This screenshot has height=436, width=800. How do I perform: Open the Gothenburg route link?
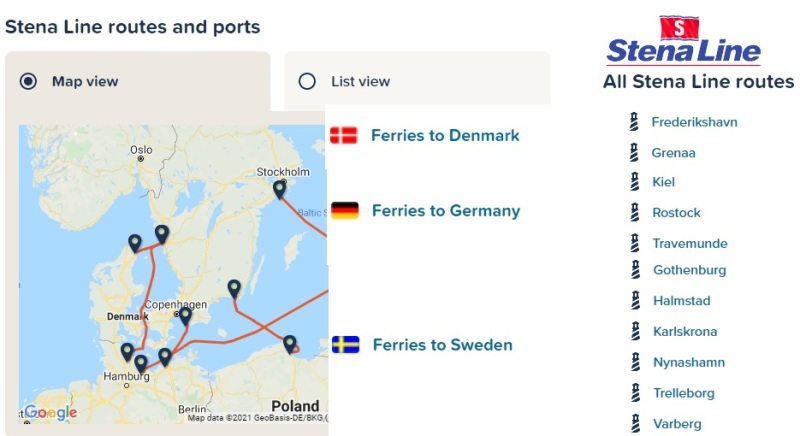tap(689, 270)
